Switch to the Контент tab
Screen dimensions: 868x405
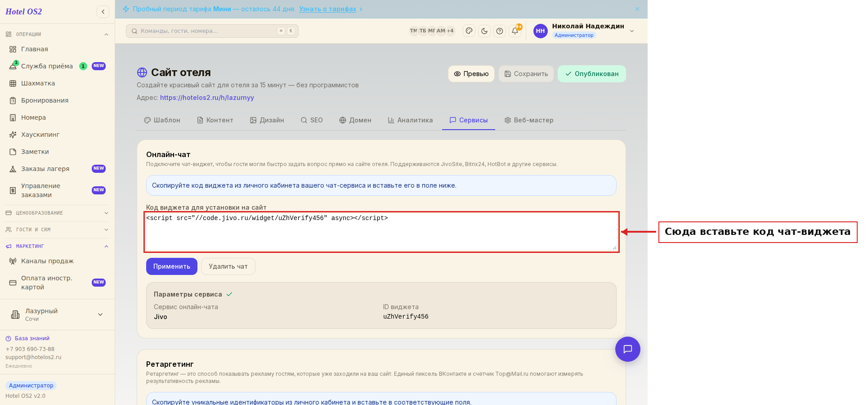click(x=215, y=120)
